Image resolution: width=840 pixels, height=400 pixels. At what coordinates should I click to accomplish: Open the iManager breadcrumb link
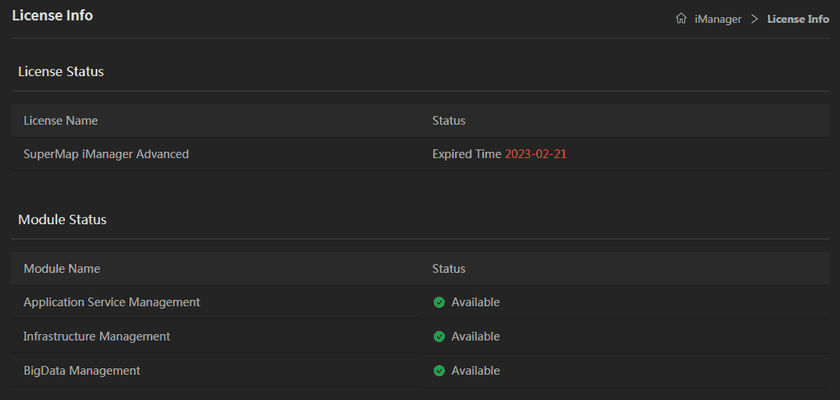718,19
